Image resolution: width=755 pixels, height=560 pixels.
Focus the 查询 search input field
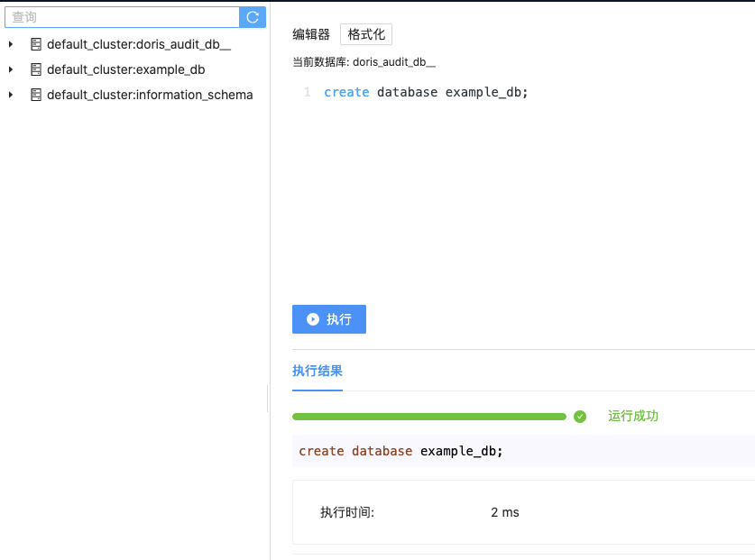point(123,17)
